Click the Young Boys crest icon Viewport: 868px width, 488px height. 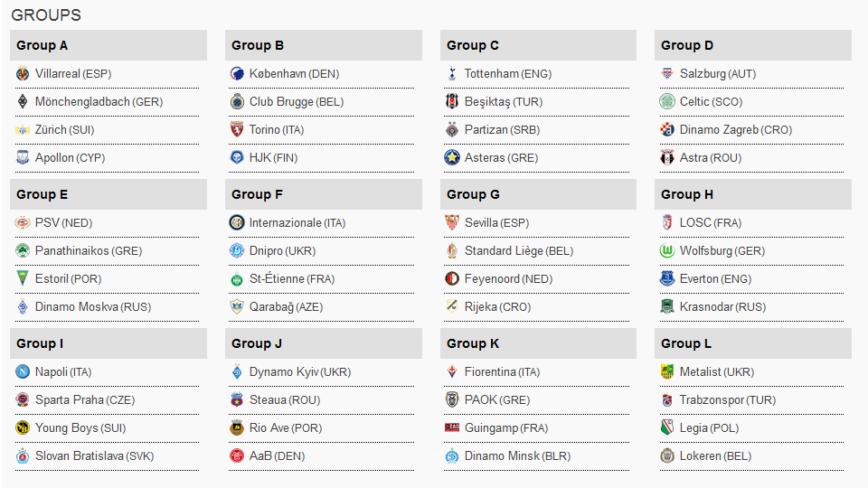click(22, 427)
